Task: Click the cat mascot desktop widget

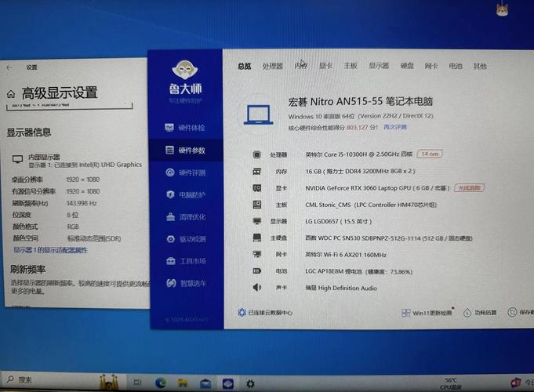Action: (x=502, y=9)
